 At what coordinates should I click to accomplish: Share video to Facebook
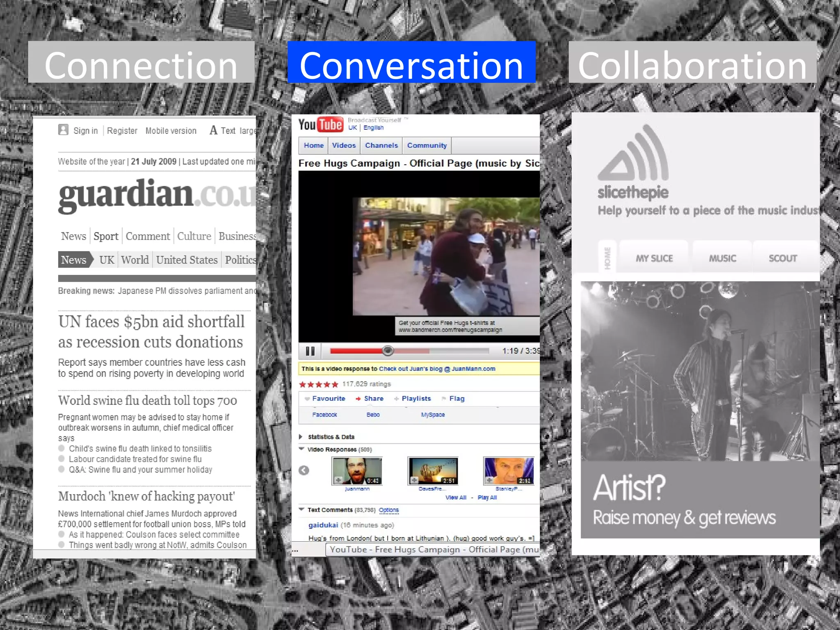pos(324,415)
